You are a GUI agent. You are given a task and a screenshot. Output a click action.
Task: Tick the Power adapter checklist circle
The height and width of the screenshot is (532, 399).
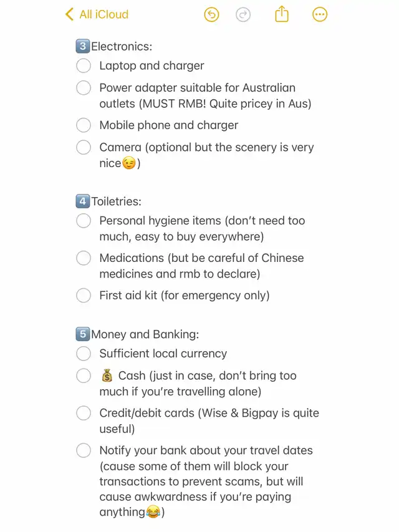[x=84, y=88]
